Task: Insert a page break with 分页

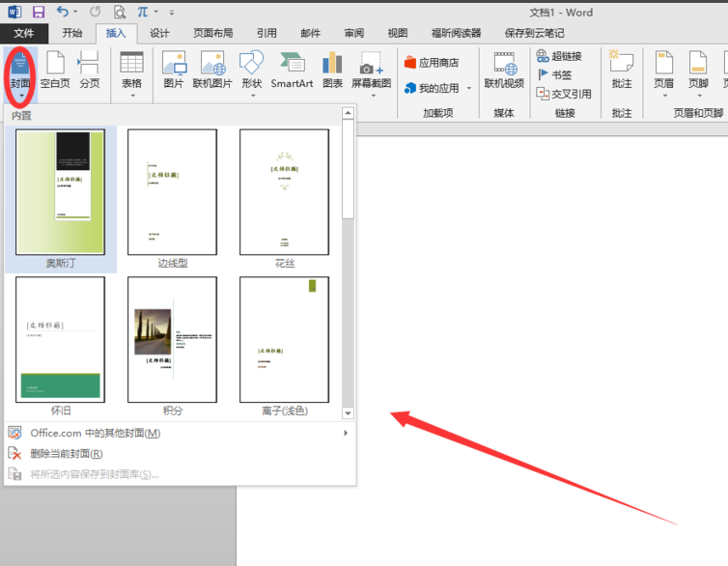Action: pyautogui.click(x=89, y=71)
